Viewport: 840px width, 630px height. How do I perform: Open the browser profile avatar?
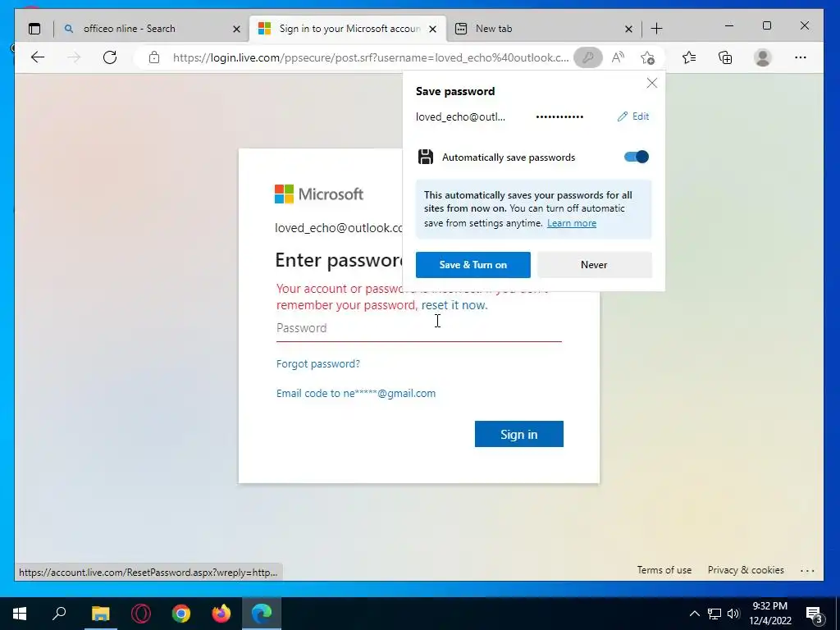point(762,57)
